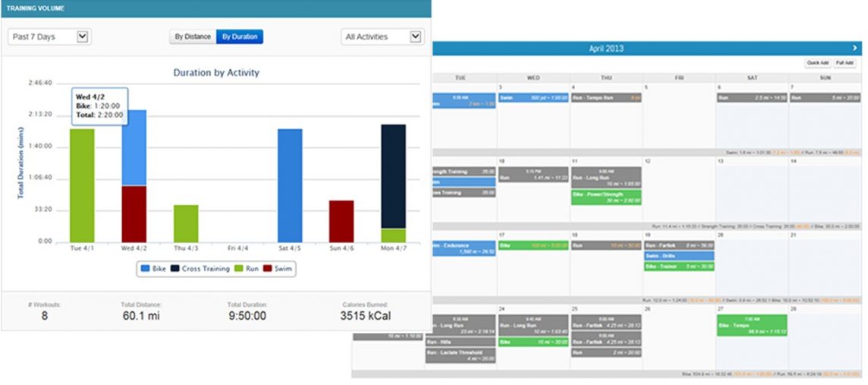This screenshot has height=385, width=868.
Task: Click the Training Volume panel title
Action: tap(36, 8)
